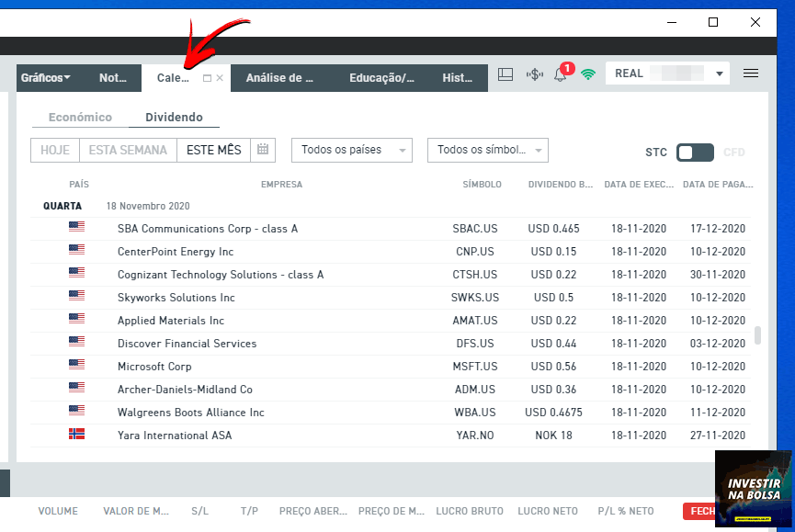The image size is (795, 532).
Task: Click the SBAC.US symbol
Action: pos(475,229)
